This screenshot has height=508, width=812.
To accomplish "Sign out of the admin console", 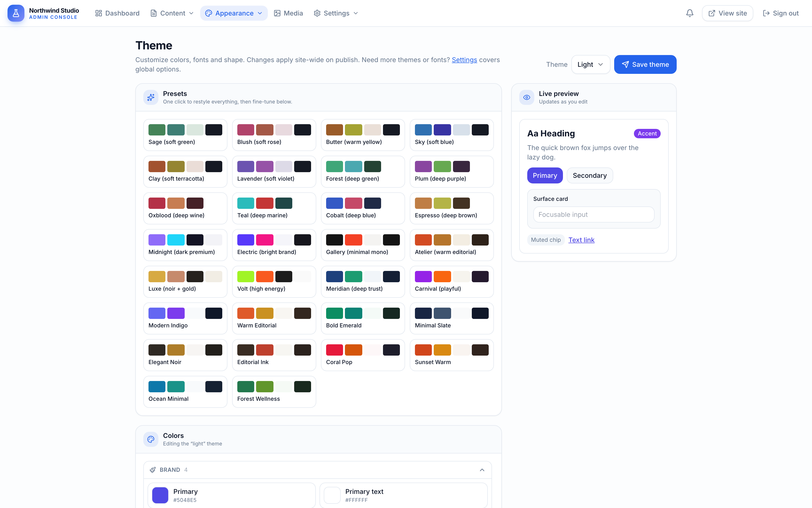I will click(x=781, y=13).
